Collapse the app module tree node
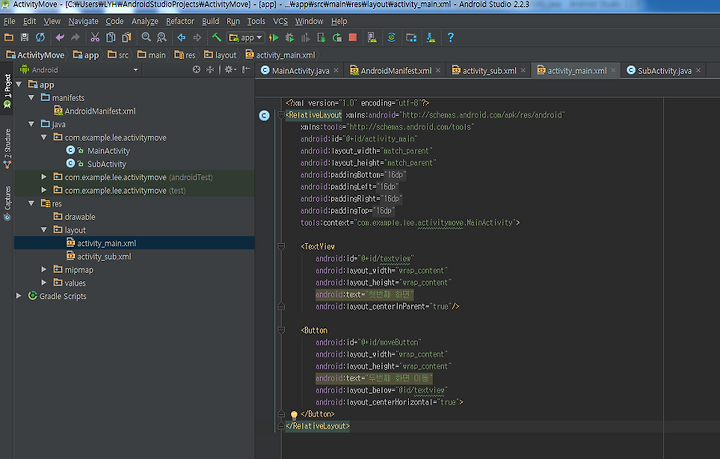 pos(19,84)
